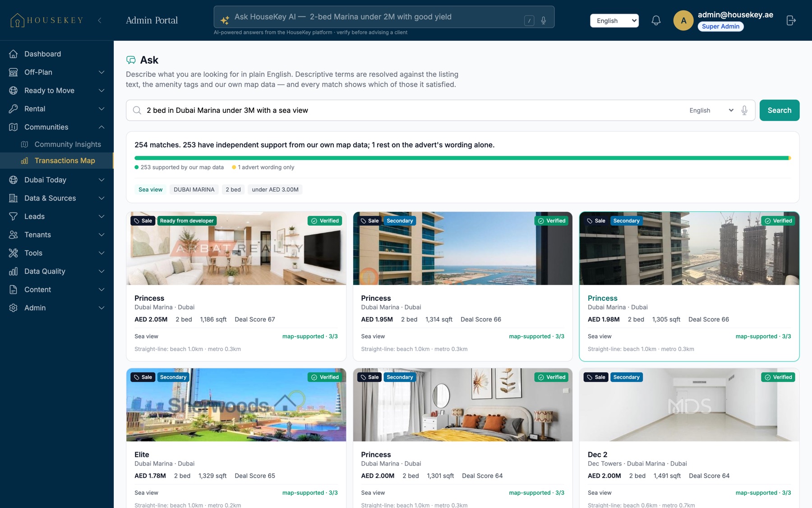Select Transactions Map submenu item
The height and width of the screenshot is (508, 812).
(x=57, y=160)
